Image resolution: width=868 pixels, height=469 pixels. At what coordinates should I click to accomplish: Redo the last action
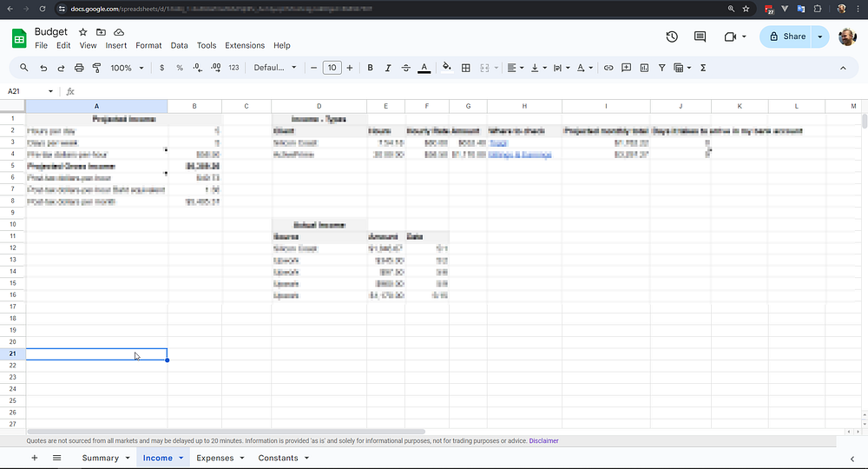pos(61,68)
